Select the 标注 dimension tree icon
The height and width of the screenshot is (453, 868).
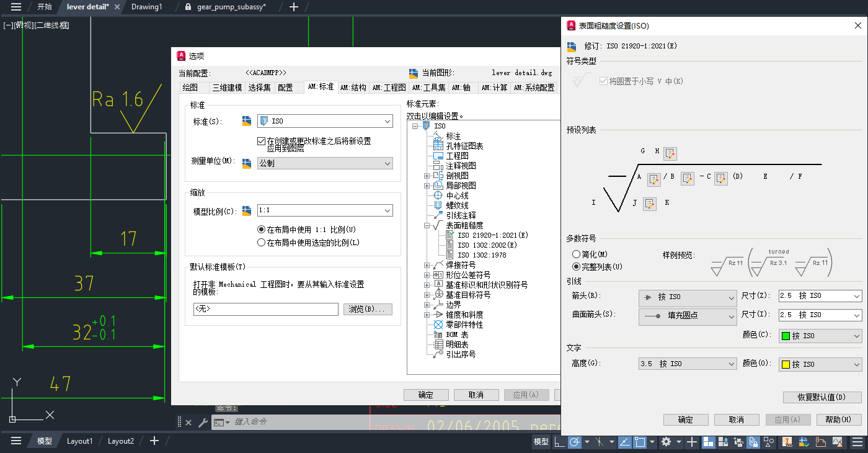click(438, 136)
